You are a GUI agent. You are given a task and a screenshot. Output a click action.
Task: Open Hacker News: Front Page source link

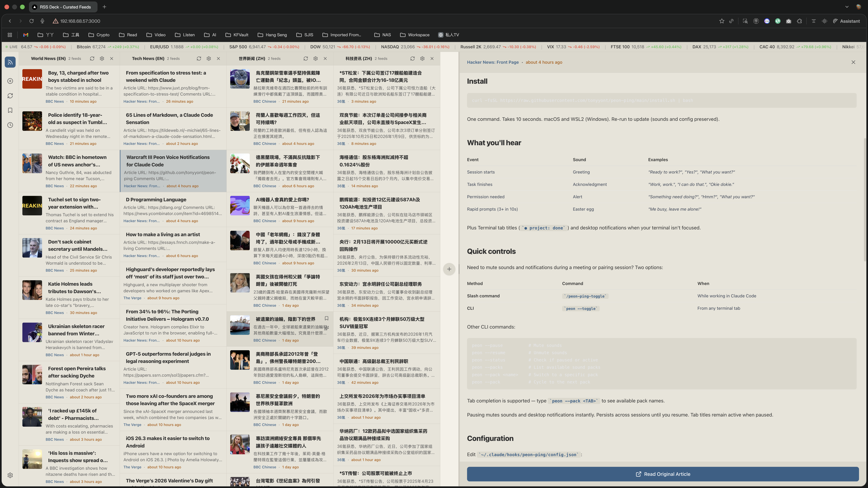click(x=493, y=62)
